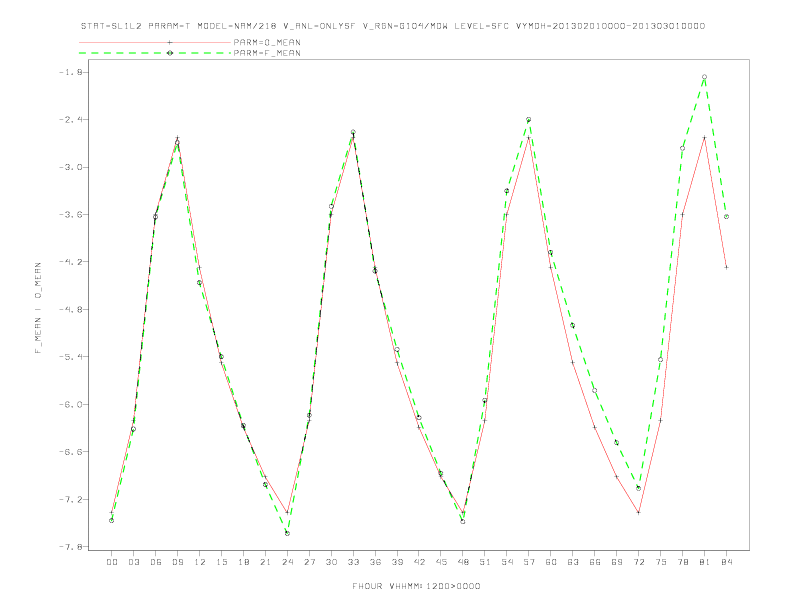Click x-axis forecast hour label 51
The image size is (792, 612).
tap(485, 562)
